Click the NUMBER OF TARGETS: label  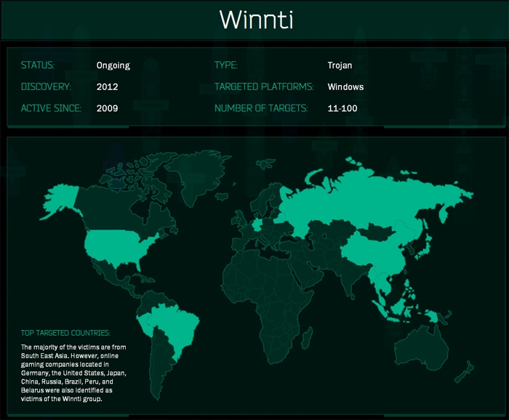coord(261,108)
